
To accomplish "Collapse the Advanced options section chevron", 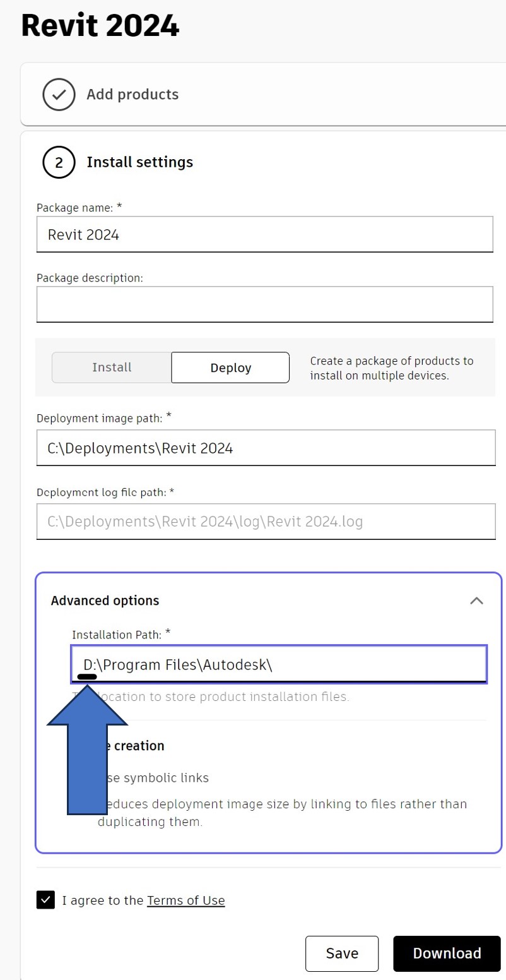I will coord(478,601).
